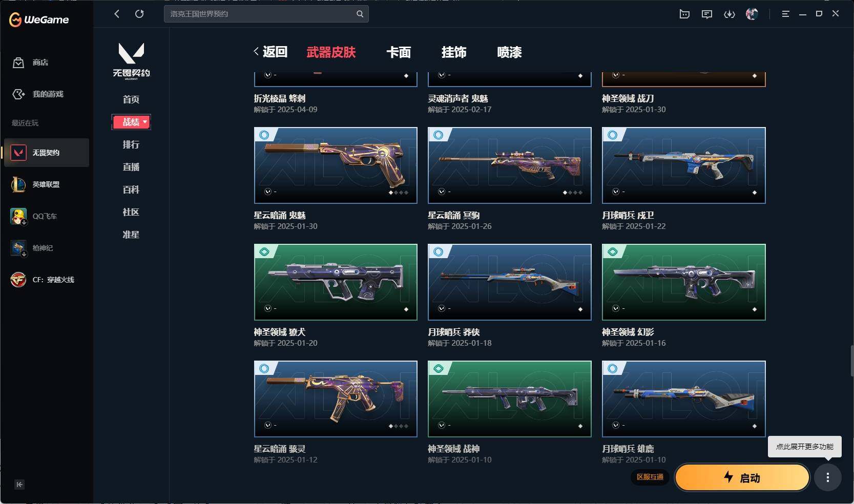
Task: Click the 启动 launch button
Action: [742, 478]
